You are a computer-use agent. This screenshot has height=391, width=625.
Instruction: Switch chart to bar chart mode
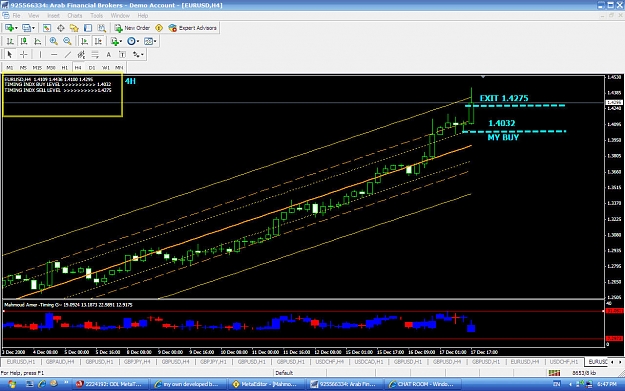[x=10, y=41]
